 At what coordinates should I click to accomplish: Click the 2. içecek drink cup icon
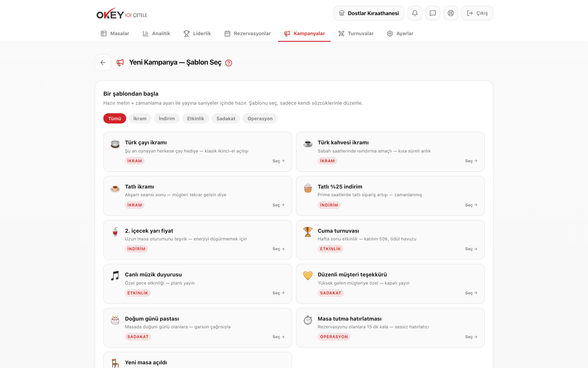pos(115,232)
